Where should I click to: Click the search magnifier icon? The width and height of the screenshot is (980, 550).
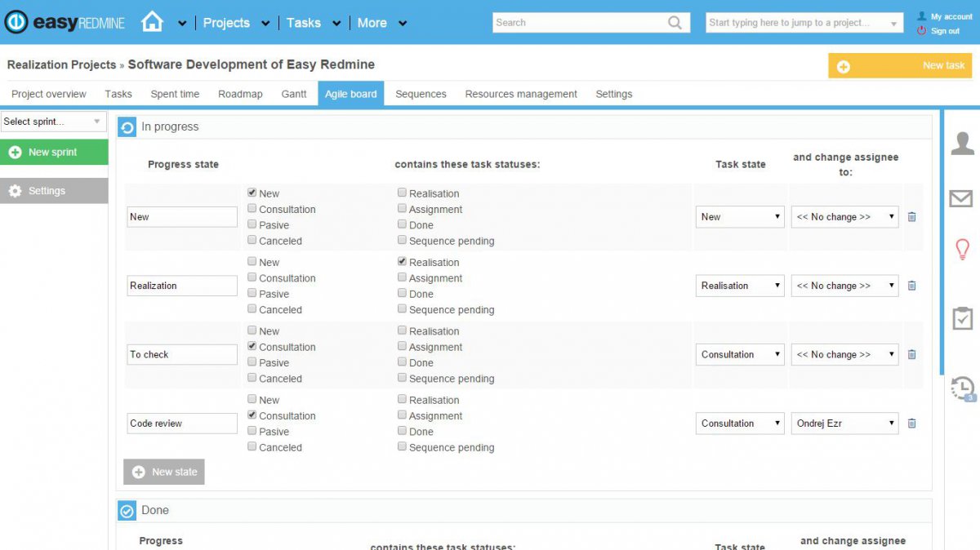(675, 22)
